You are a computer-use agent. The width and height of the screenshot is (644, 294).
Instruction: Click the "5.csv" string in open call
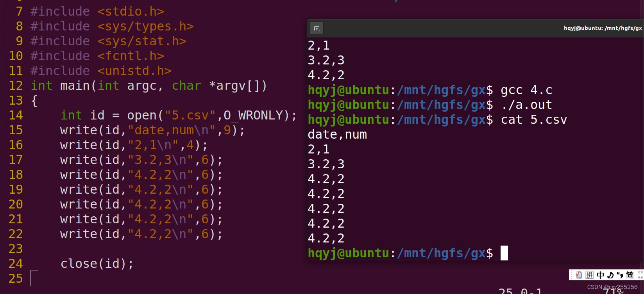tap(190, 115)
